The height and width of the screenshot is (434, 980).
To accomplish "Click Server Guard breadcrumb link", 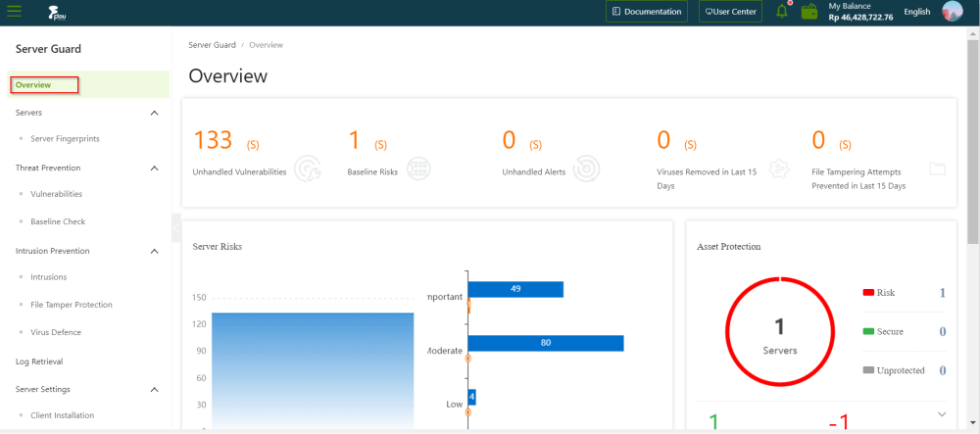I will pos(212,45).
